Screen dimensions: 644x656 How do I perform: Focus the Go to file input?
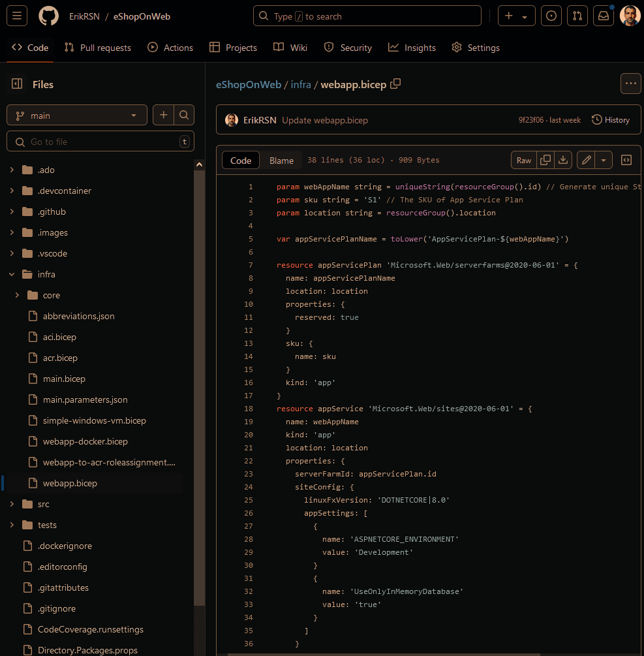pos(100,142)
